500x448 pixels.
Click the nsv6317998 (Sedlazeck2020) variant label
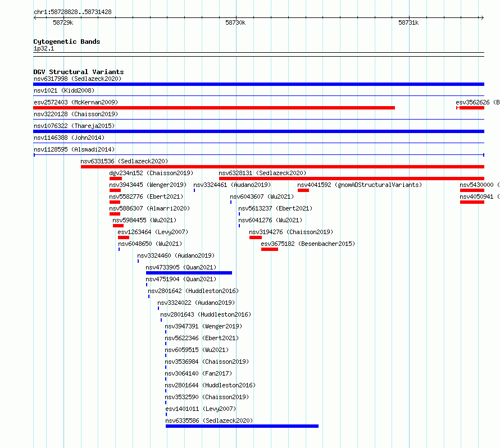coord(78,79)
